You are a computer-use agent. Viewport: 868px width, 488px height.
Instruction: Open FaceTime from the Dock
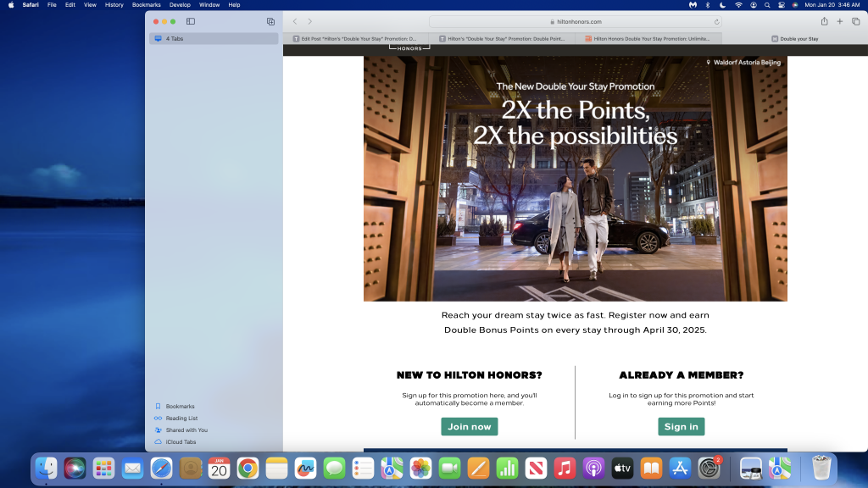click(449, 469)
